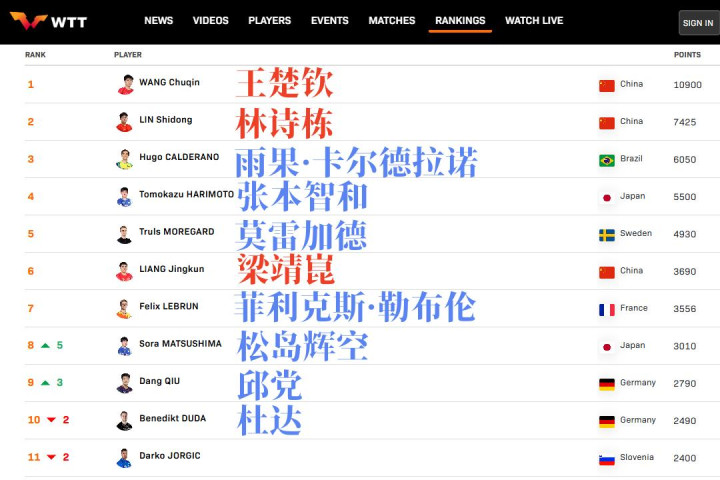
Task: Click Tomokazu HARIMOTO's avatar photo
Action: [124, 197]
